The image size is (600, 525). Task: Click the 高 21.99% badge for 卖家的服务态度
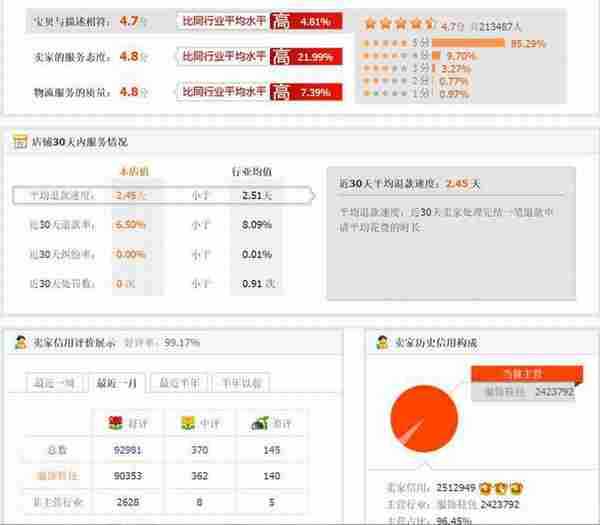coord(306,56)
